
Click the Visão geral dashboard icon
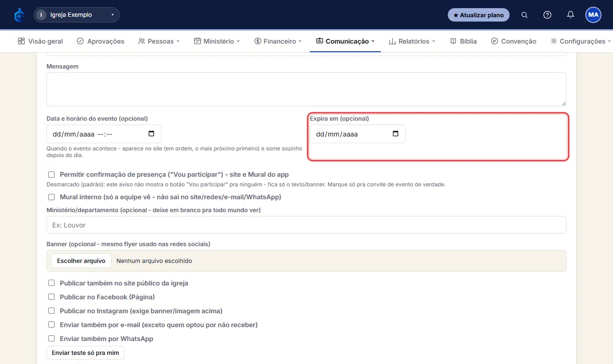[x=21, y=41]
